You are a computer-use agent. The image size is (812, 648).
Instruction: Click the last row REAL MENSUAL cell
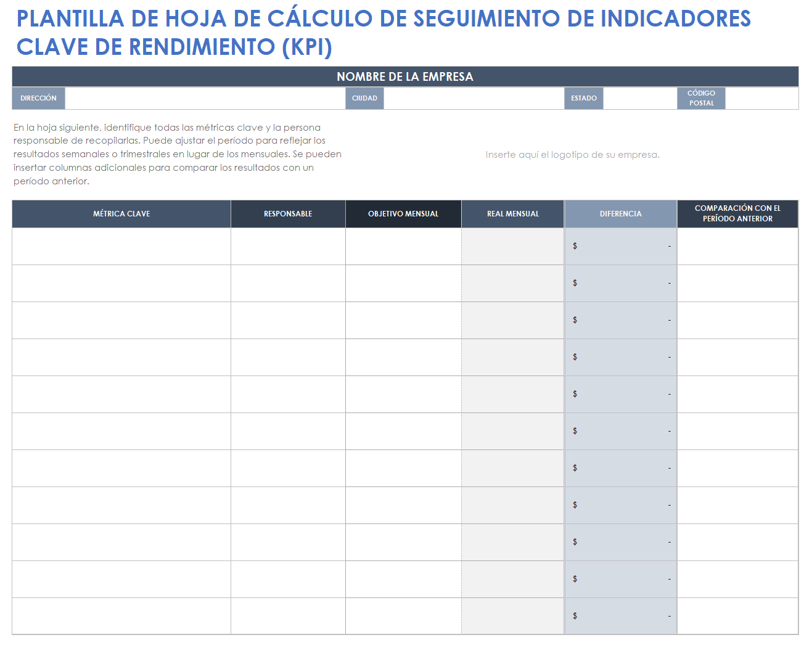[513, 616]
